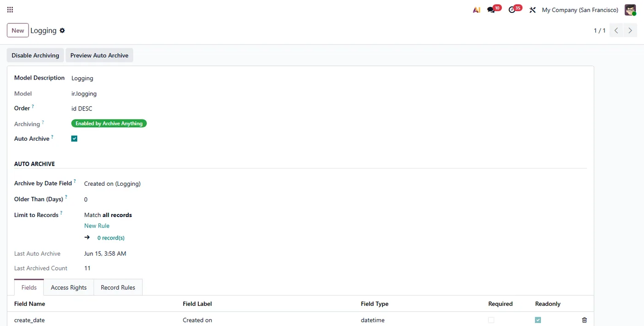
Task: Click the Required column header
Action: click(500, 304)
